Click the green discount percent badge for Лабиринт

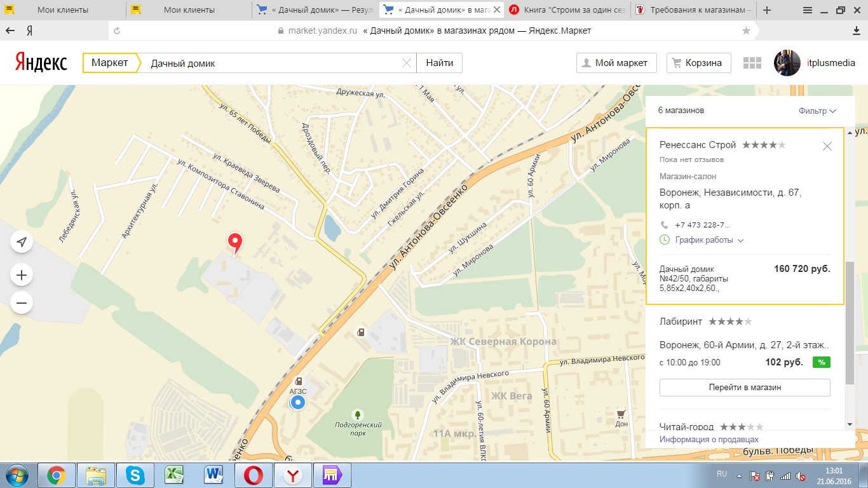[x=822, y=362]
